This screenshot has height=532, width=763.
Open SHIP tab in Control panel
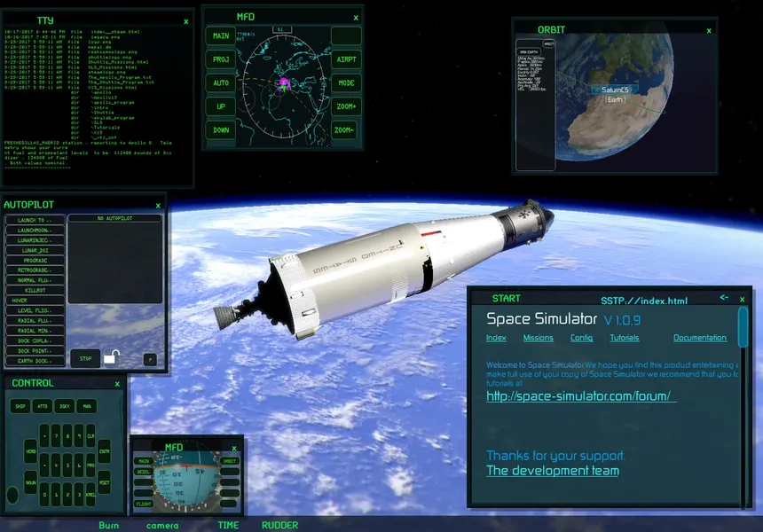tap(20, 406)
